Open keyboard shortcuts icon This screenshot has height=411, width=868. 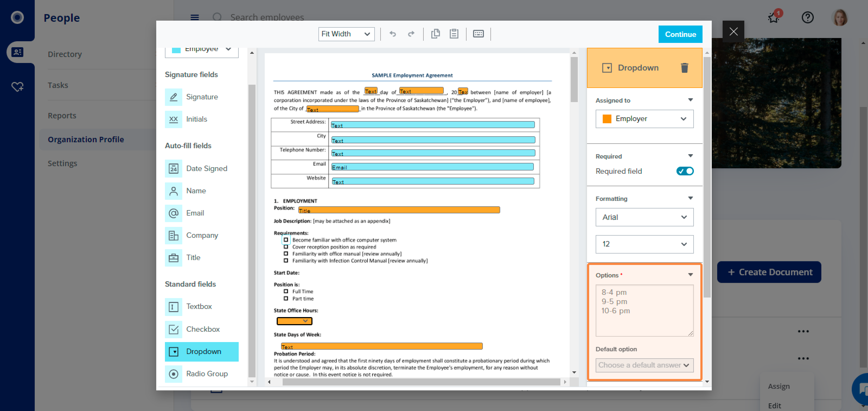coord(478,34)
